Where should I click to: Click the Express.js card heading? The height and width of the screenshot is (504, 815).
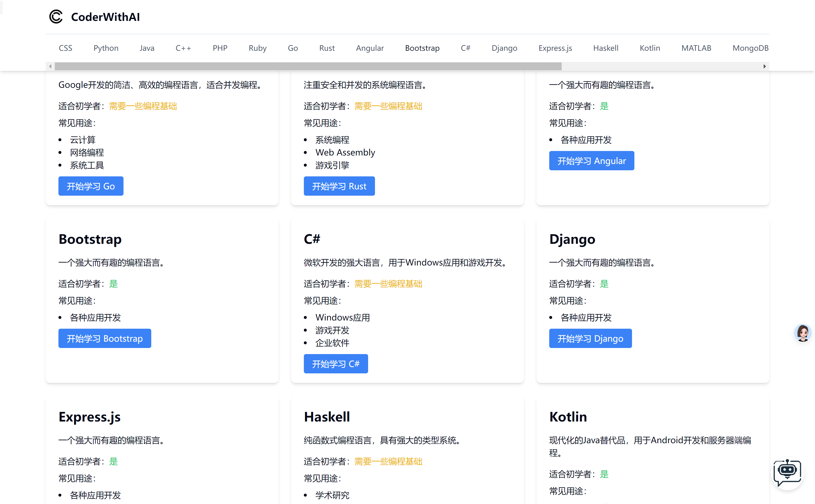coord(89,417)
